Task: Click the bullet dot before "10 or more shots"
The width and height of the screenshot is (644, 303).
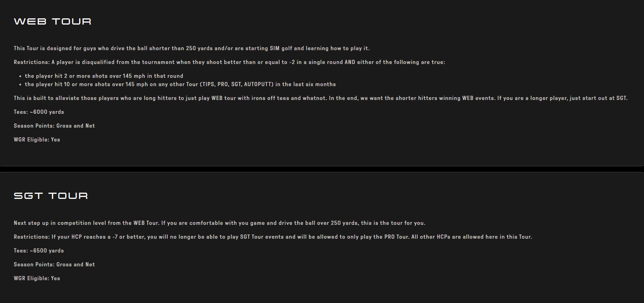Action: (20, 85)
